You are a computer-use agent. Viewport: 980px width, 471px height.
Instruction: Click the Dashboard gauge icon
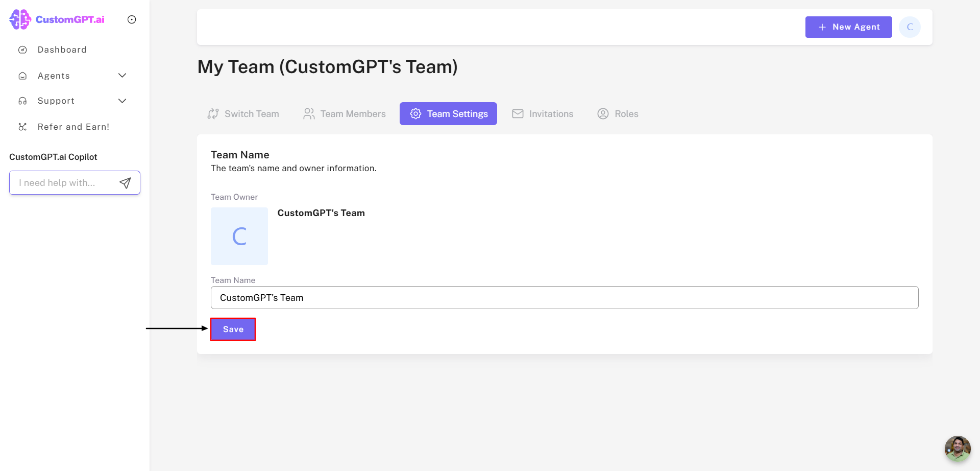pyautogui.click(x=22, y=50)
